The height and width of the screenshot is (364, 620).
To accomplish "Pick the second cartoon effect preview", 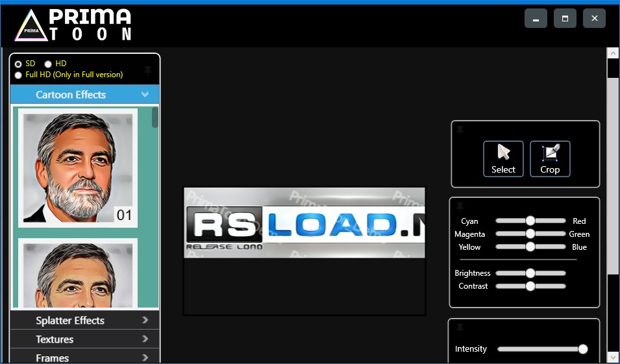I will pos(78,273).
